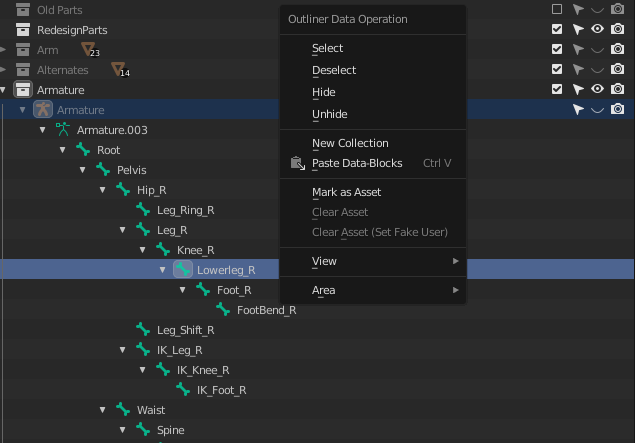Select the IK_Foot_R bone name
635x443 pixels.
tap(222, 390)
